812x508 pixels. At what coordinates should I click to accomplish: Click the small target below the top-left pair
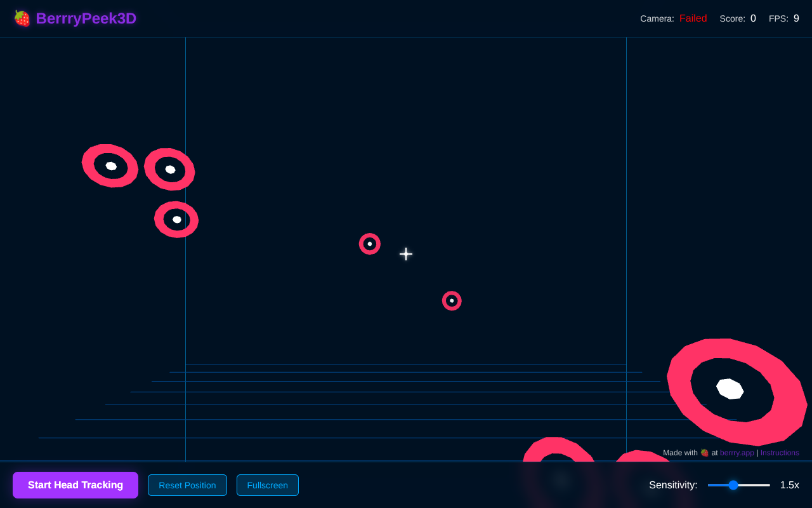pyautogui.click(x=176, y=219)
